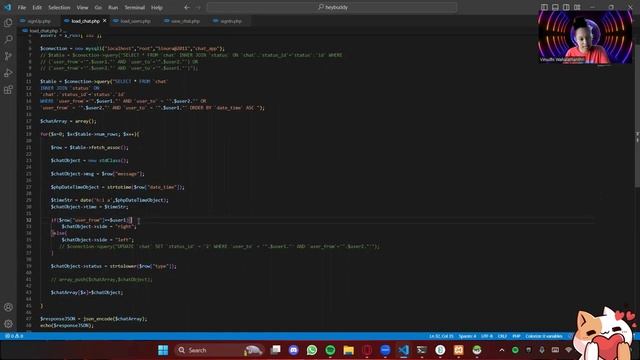Viewport: 640px width, 360px height.
Task: Change indentation via Spaces: 4
Action: tap(467, 336)
